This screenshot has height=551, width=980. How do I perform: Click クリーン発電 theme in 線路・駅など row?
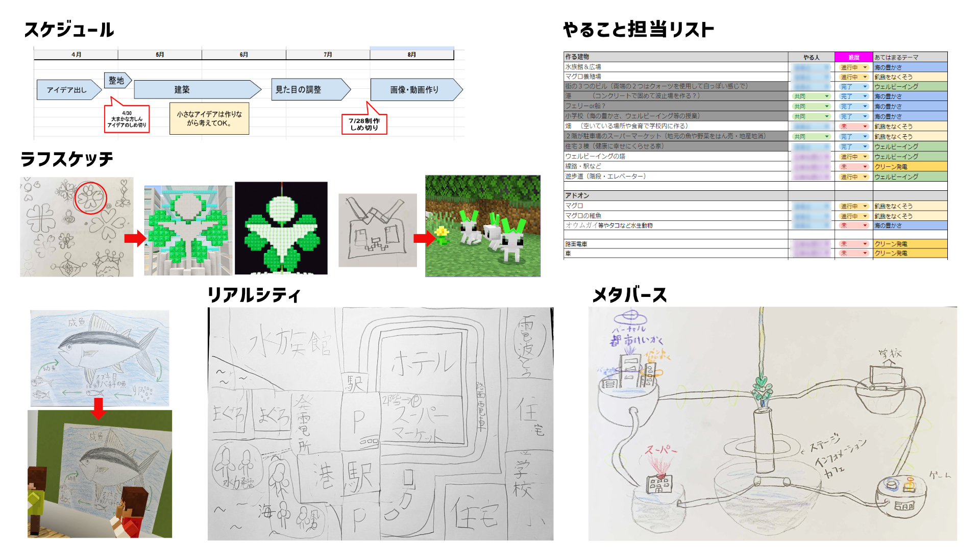coord(910,167)
